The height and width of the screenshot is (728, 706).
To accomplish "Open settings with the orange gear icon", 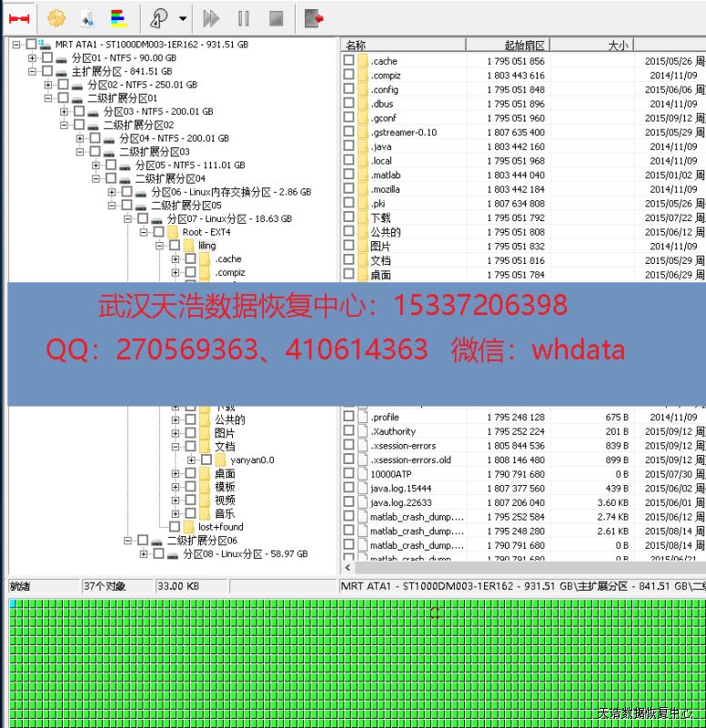I will 56,17.
